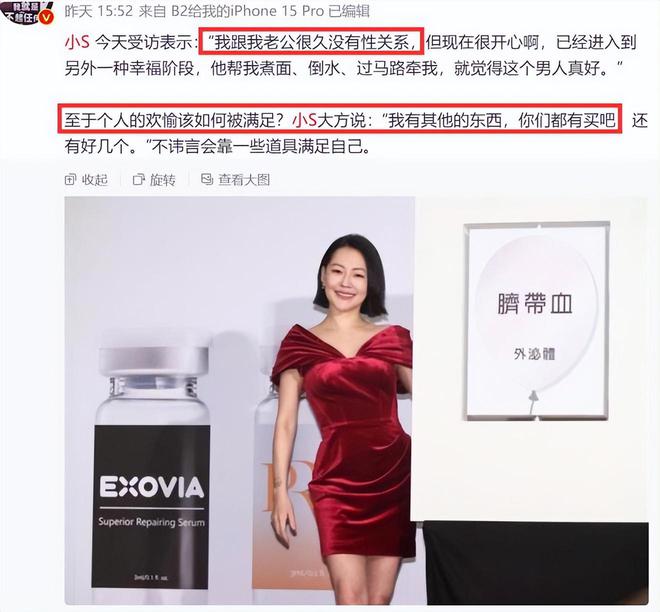Open the 小S link before 大方说

pyautogui.click(x=304, y=121)
